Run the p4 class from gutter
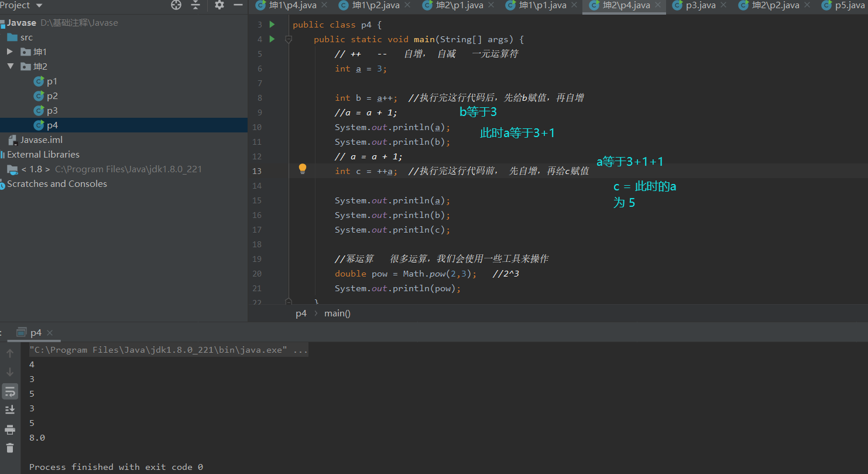This screenshot has width=868, height=474. [272, 25]
